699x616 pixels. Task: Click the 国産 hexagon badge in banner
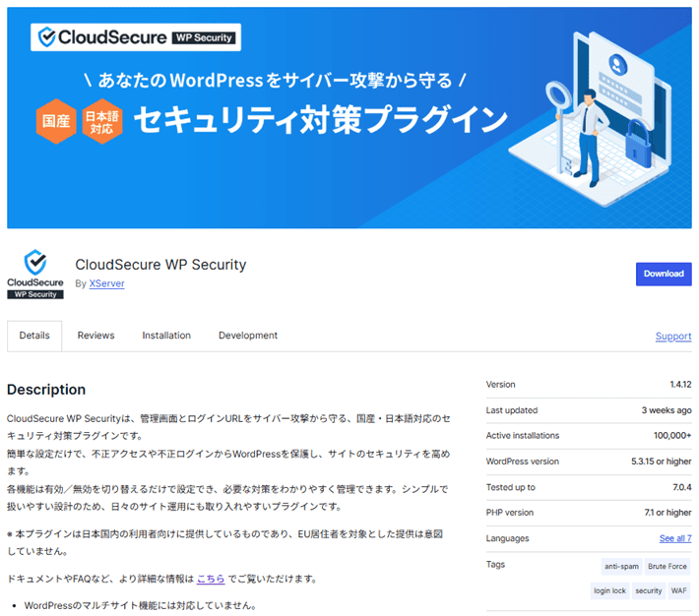point(56,121)
